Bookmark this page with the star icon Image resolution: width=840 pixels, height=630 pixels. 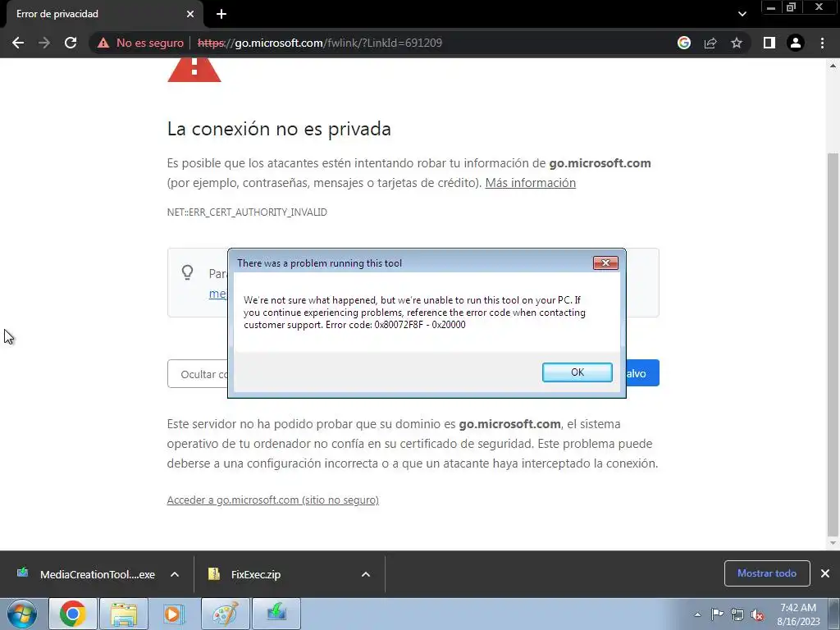coord(737,43)
